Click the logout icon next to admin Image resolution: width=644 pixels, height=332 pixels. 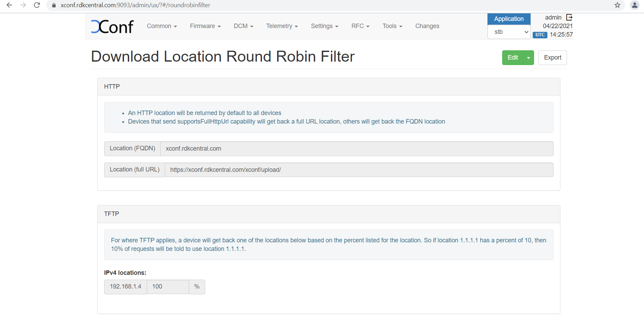[569, 17]
